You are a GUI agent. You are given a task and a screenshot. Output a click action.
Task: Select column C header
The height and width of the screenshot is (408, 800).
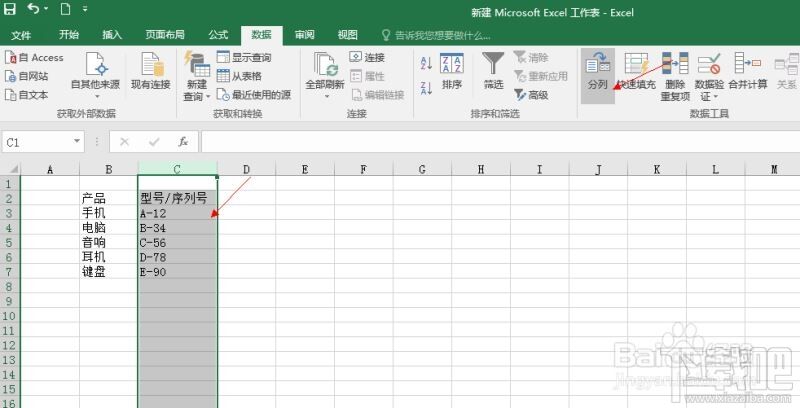click(x=177, y=169)
